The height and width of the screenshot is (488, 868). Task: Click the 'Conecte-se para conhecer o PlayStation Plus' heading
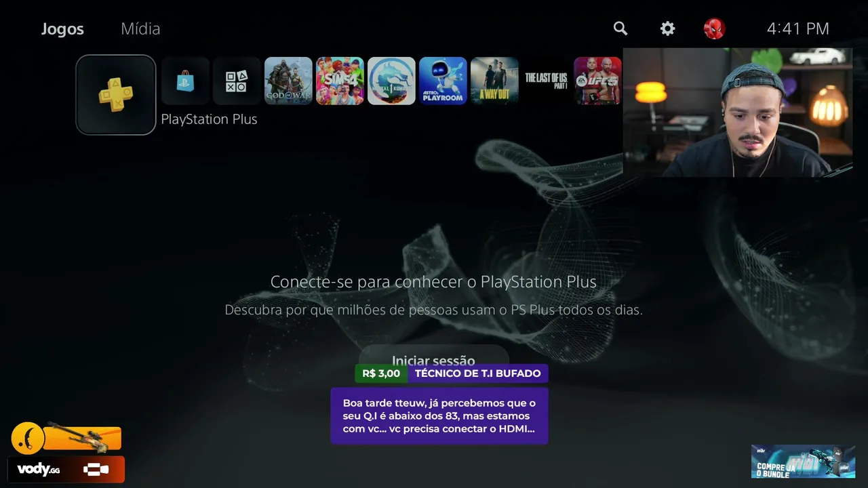click(x=433, y=282)
